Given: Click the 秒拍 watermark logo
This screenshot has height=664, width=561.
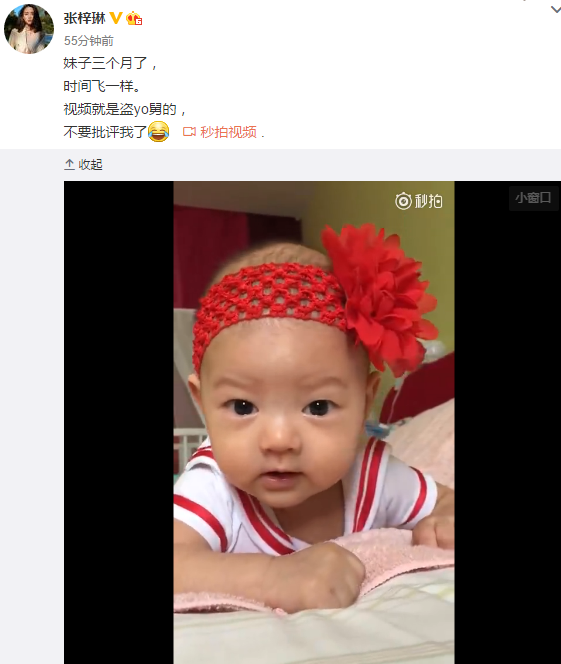Looking at the screenshot, I should (418, 201).
